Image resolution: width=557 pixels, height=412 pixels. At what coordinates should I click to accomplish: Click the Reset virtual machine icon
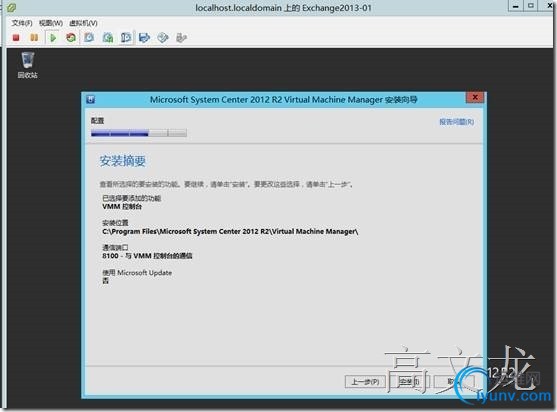[x=71, y=37]
